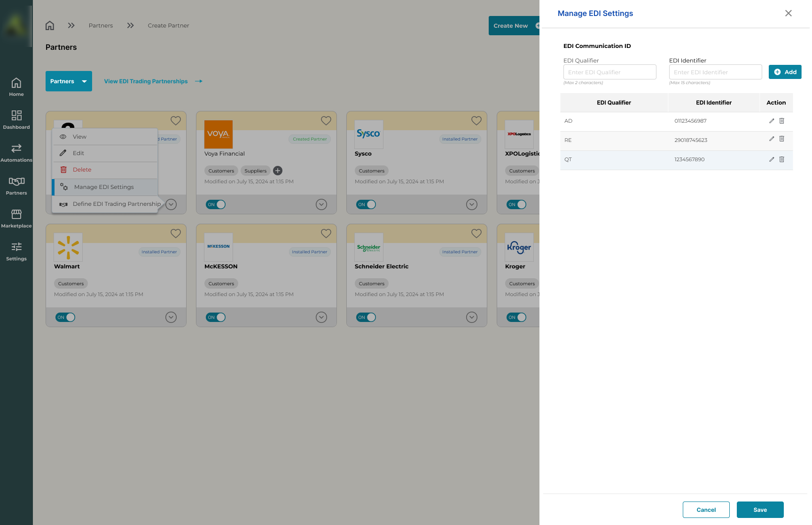Add a tag to Voya Financial

278,171
